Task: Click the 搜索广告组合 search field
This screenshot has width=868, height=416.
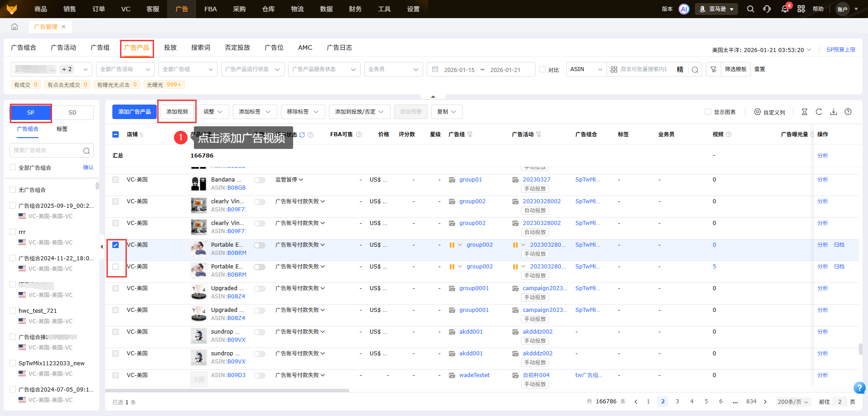Action: tap(47, 150)
